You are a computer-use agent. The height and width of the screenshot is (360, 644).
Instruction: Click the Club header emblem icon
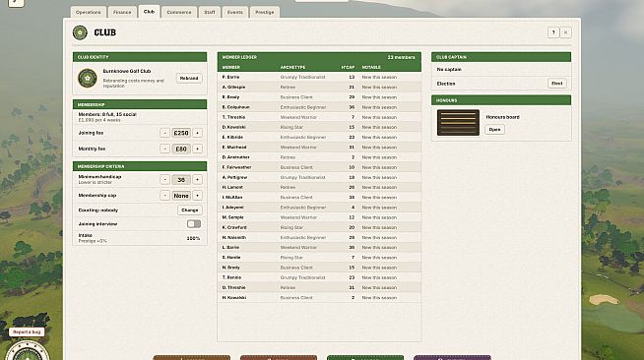[x=80, y=32]
